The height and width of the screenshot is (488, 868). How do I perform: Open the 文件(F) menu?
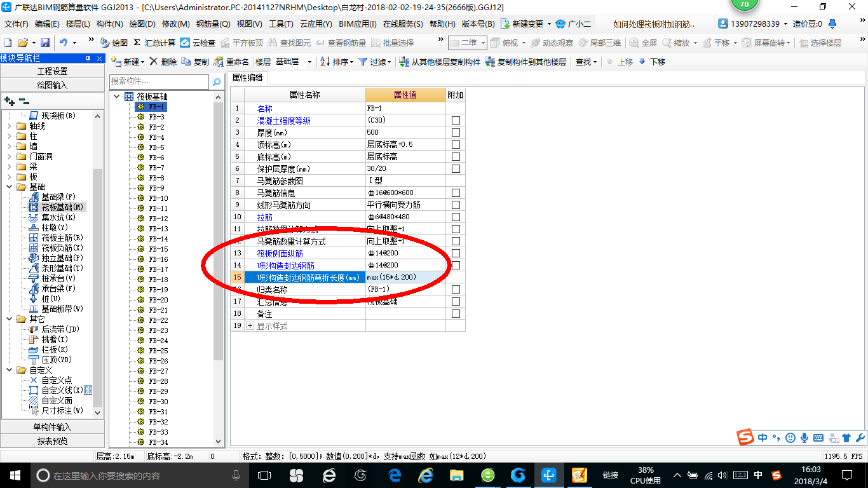click(x=17, y=24)
